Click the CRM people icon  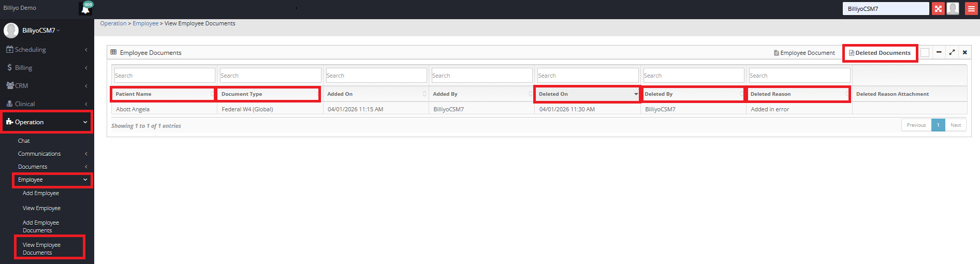[10, 86]
